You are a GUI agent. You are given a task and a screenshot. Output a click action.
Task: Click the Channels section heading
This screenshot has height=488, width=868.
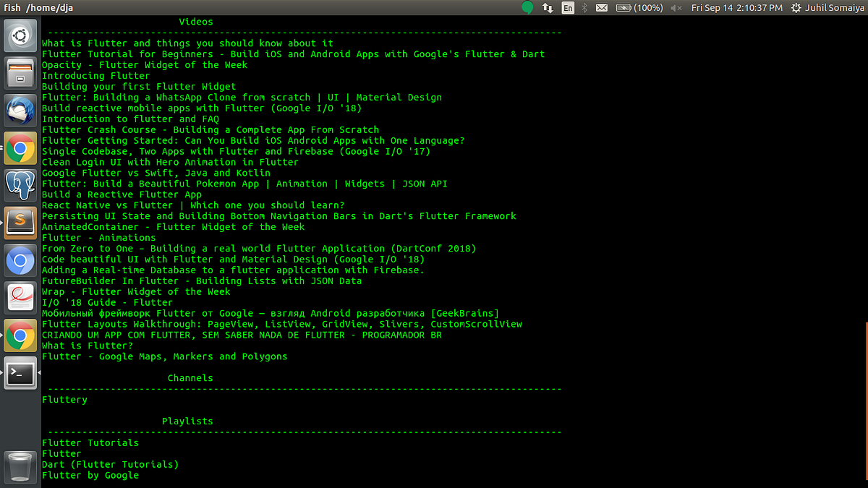190,378
